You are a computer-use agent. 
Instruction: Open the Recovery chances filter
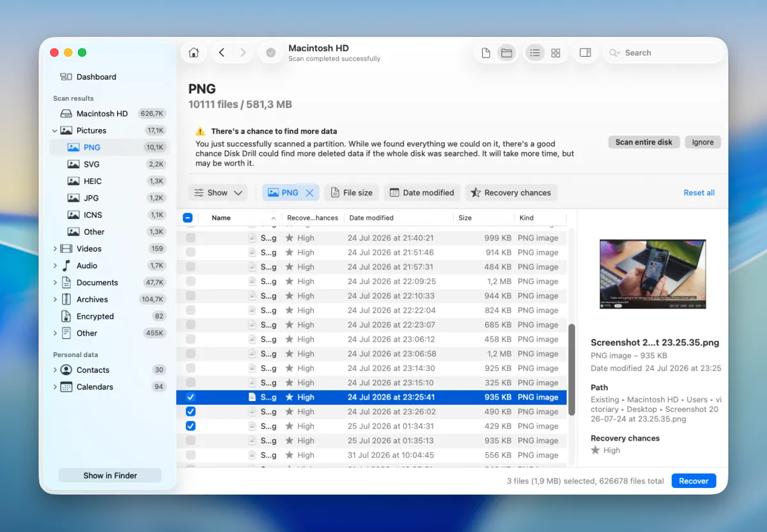pos(511,193)
